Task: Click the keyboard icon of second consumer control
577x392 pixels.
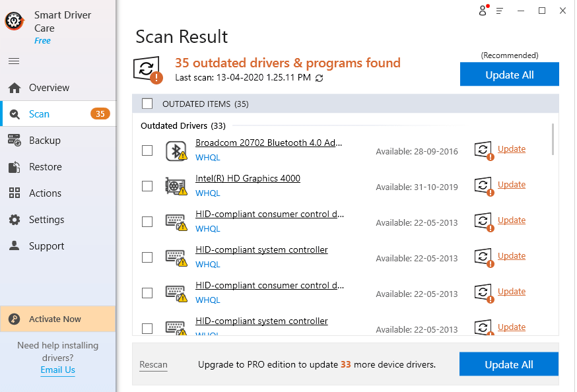Action: [x=176, y=294]
